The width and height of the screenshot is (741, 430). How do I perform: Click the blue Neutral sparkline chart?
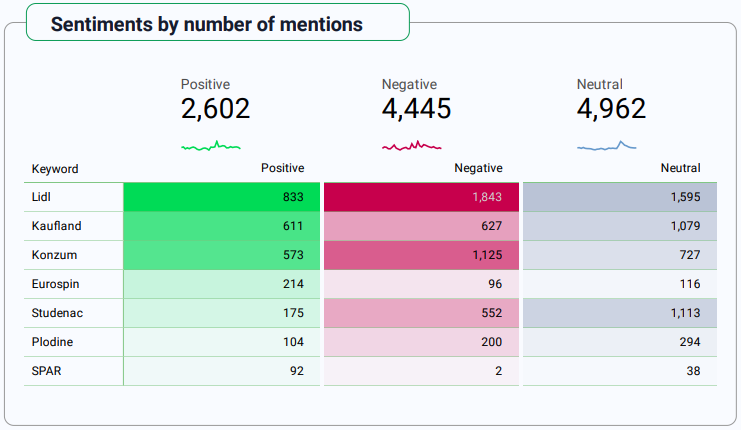607,146
